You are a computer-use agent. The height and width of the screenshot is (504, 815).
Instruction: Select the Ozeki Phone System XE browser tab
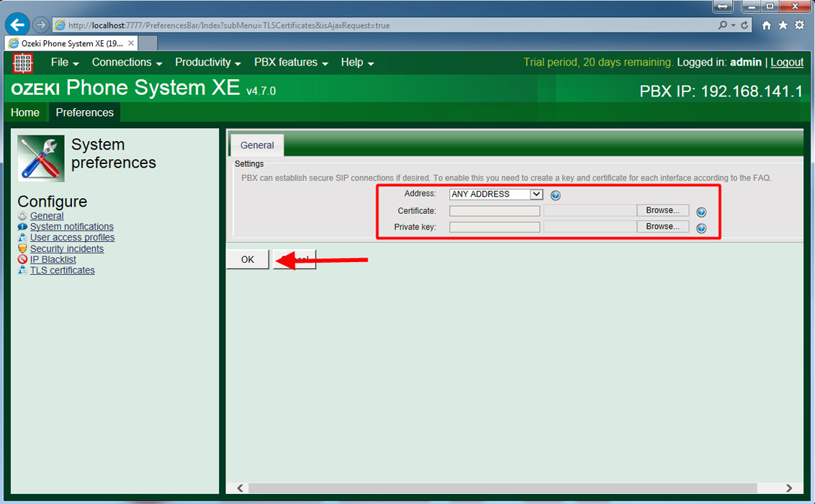click(x=72, y=43)
